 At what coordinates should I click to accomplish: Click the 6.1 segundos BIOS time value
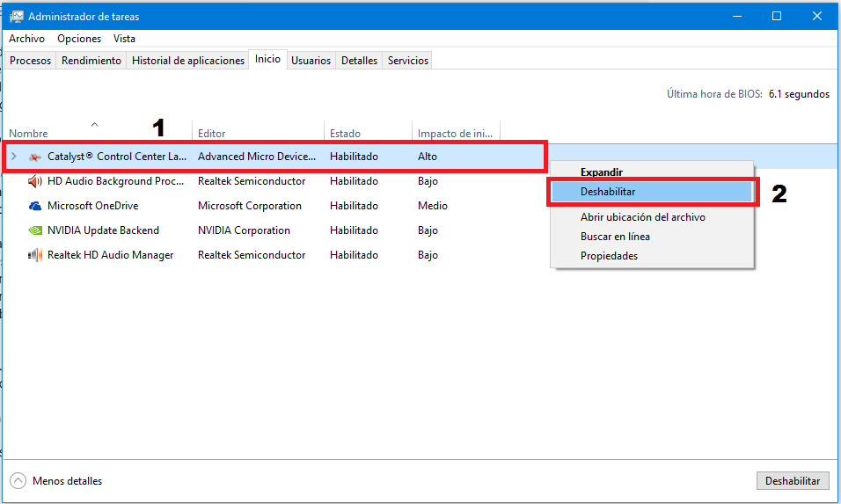tap(799, 94)
